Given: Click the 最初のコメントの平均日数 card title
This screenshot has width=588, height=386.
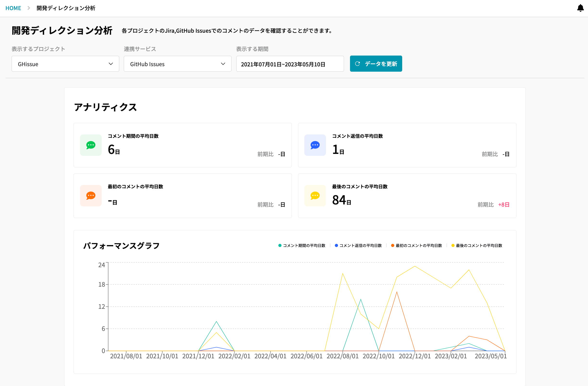Looking at the screenshot, I should click(x=135, y=186).
